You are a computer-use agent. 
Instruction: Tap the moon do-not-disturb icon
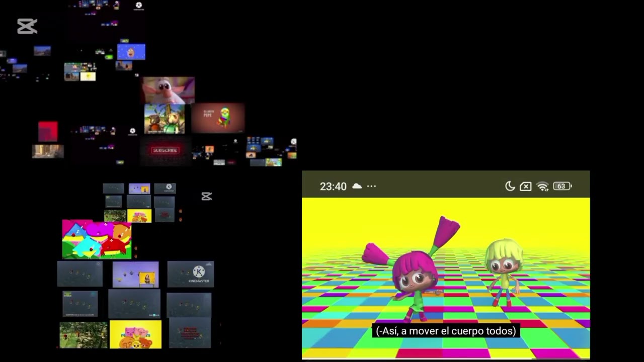(x=510, y=186)
